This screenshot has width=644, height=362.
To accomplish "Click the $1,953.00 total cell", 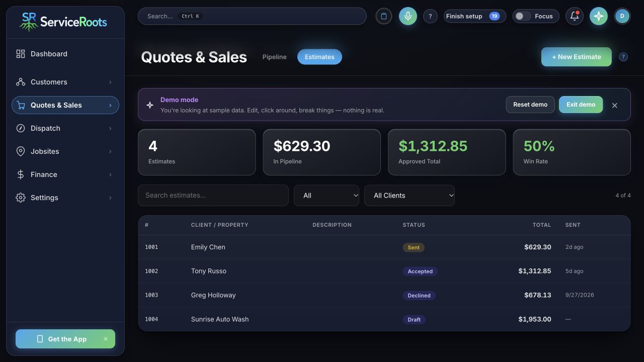I will pyautogui.click(x=535, y=319).
